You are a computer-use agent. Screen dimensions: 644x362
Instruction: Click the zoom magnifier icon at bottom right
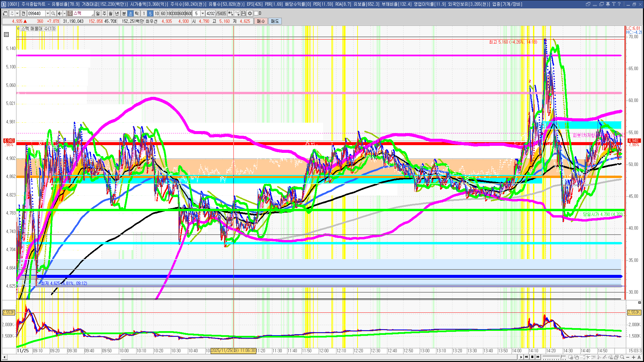pos(622,357)
